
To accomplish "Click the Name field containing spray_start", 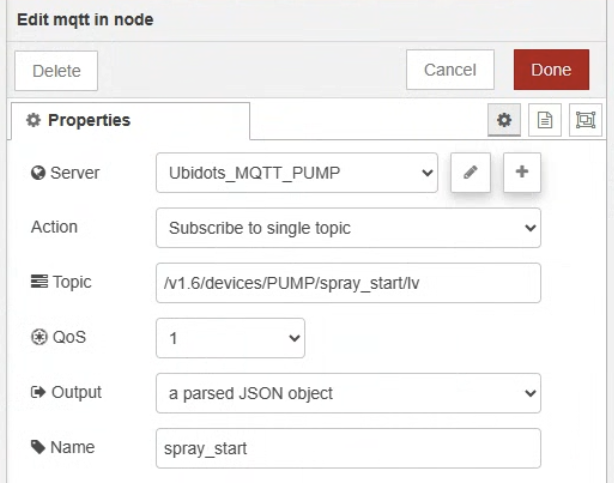I will click(348, 448).
